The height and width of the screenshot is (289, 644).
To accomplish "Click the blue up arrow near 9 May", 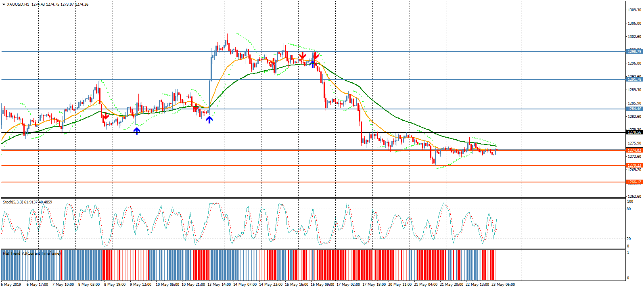I will coord(137,131).
